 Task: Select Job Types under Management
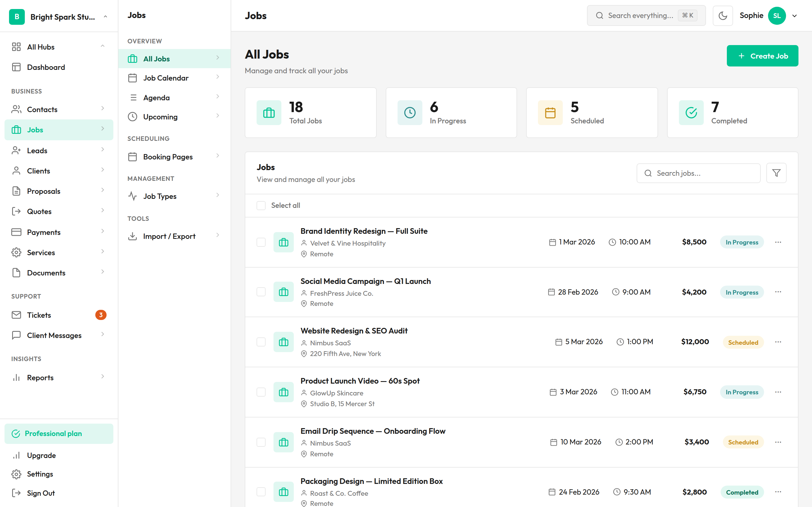pyautogui.click(x=160, y=196)
